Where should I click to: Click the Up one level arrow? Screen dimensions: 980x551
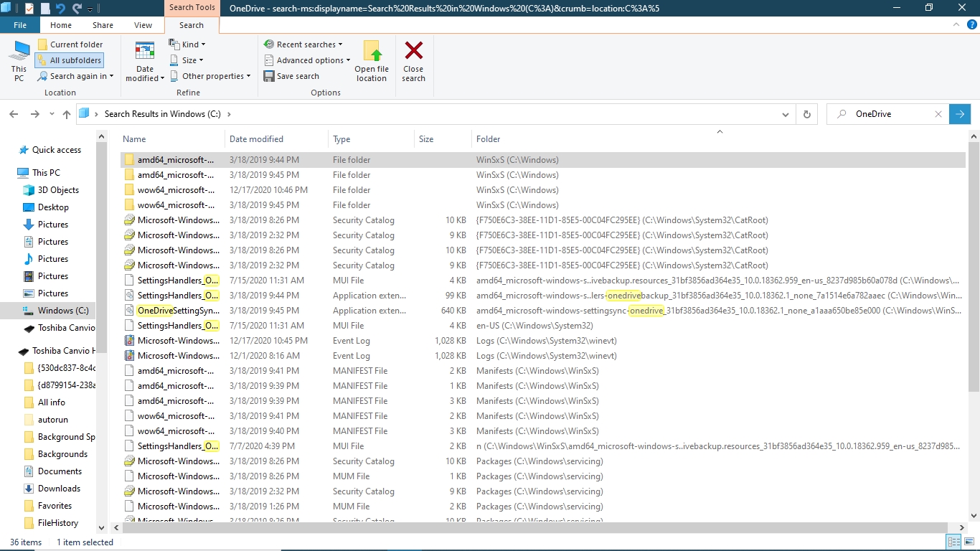coord(67,114)
